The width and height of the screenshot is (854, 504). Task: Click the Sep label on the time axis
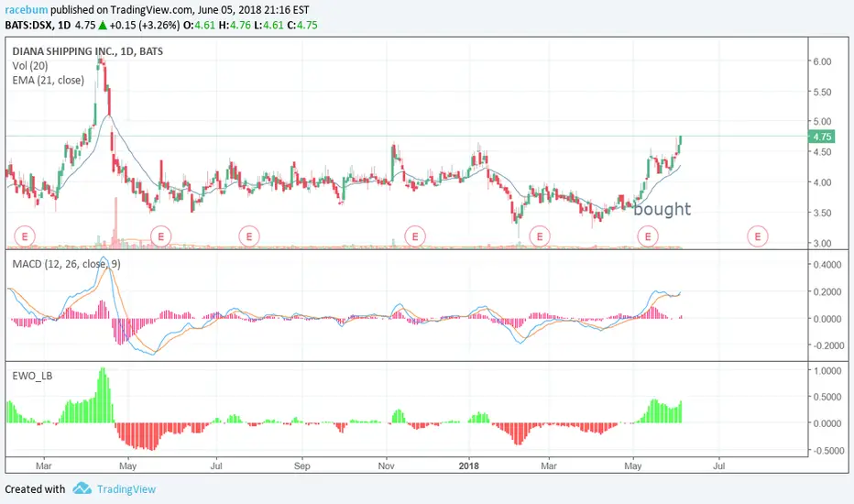pyautogui.click(x=301, y=466)
